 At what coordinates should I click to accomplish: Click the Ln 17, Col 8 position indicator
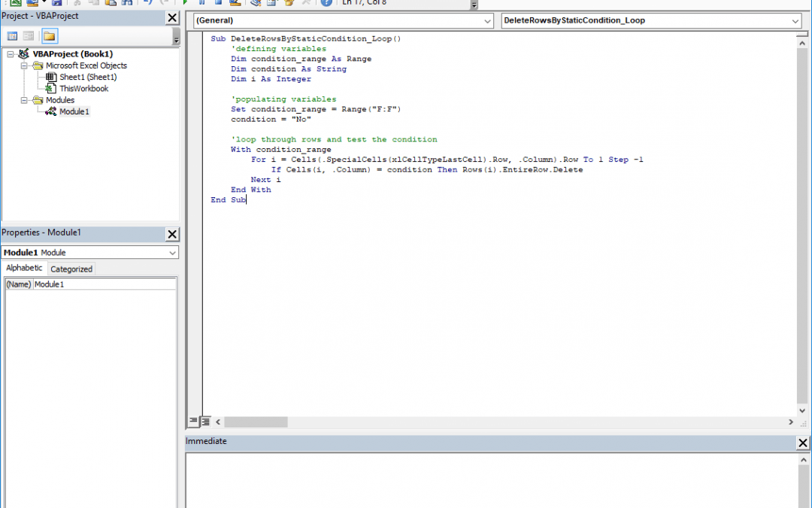pos(364,2)
